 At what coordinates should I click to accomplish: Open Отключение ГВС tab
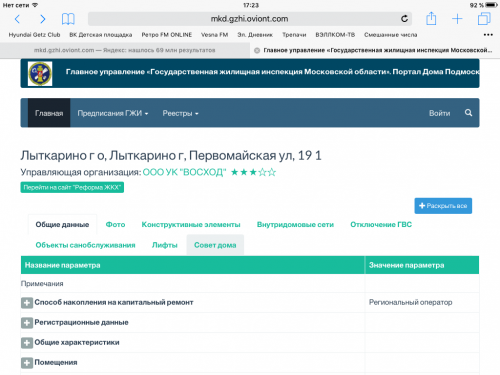click(381, 225)
